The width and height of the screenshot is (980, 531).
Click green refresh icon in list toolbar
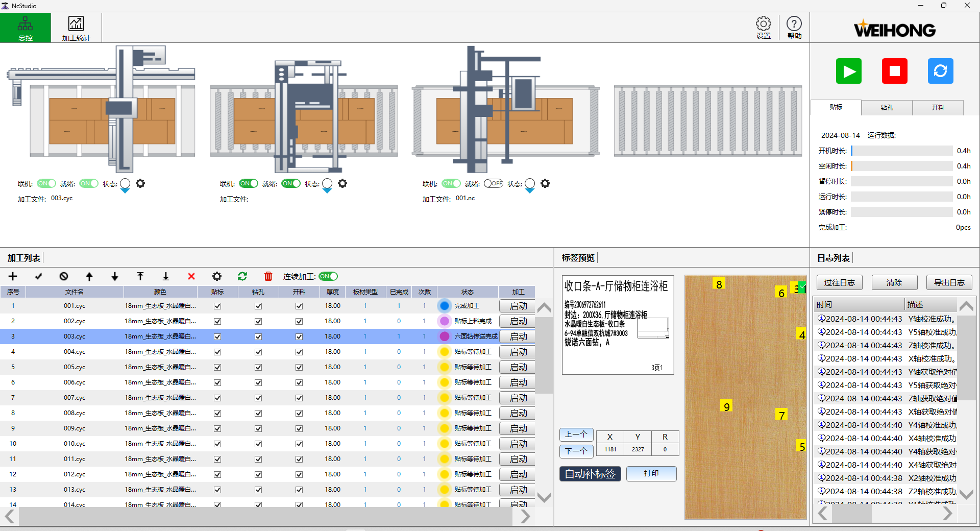[x=242, y=276]
